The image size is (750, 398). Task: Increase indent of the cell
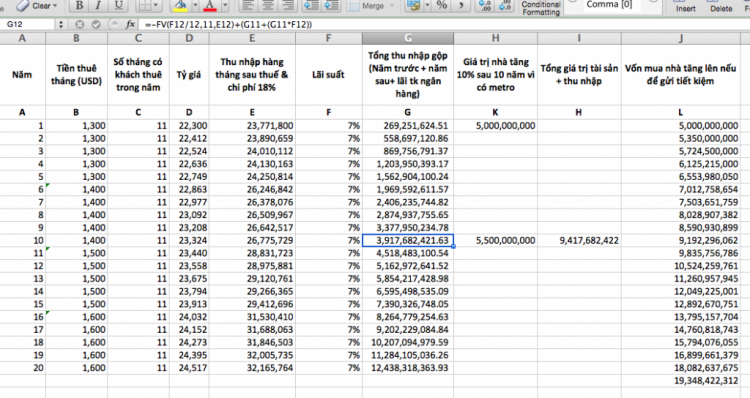(331, 5)
